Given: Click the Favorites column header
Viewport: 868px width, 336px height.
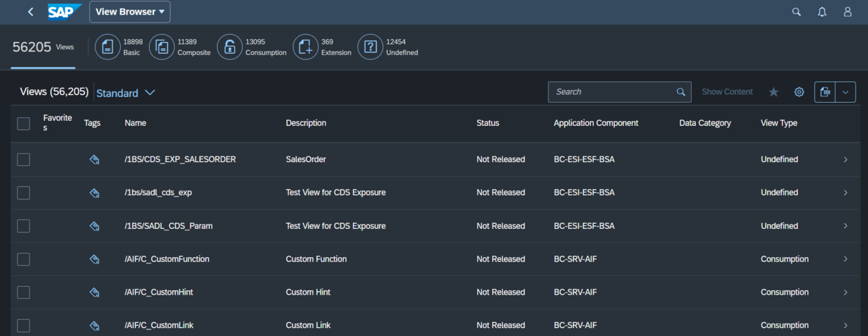Looking at the screenshot, I should (x=58, y=122).
